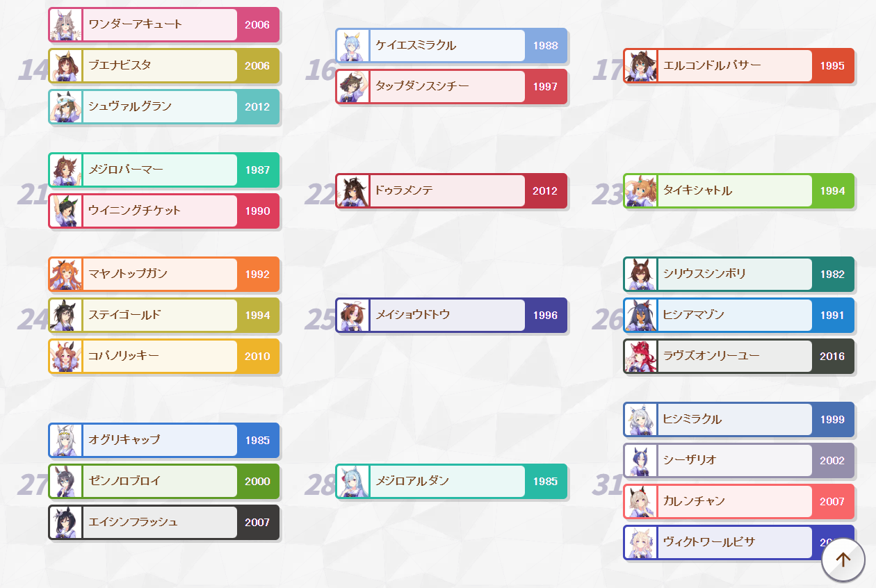Screen dimensions: 876x588
Task: Click ヒシアマゾン portrait thumbnail
Action: tap(640, 316)
